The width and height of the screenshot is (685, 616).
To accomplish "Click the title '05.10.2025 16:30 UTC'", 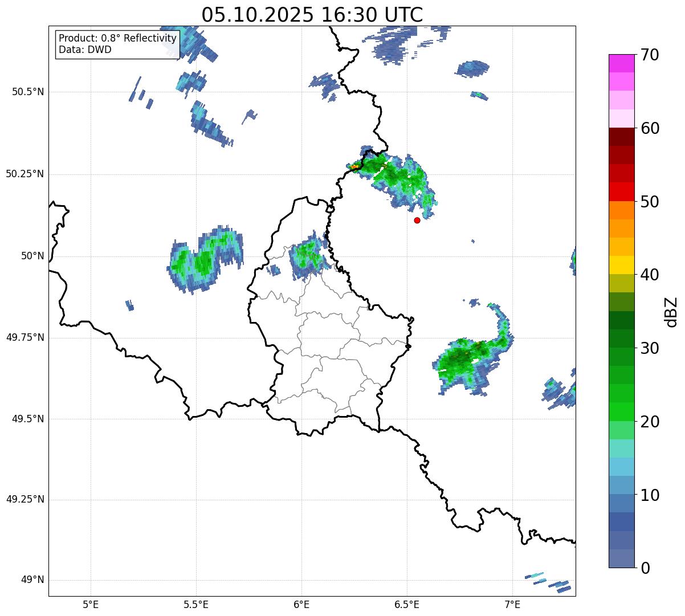I will point(312,14).
